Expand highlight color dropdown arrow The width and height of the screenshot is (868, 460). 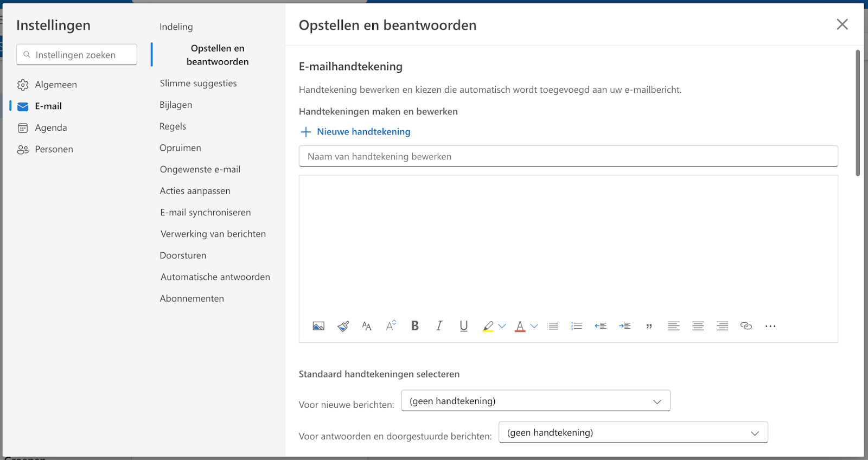(502, 326)
